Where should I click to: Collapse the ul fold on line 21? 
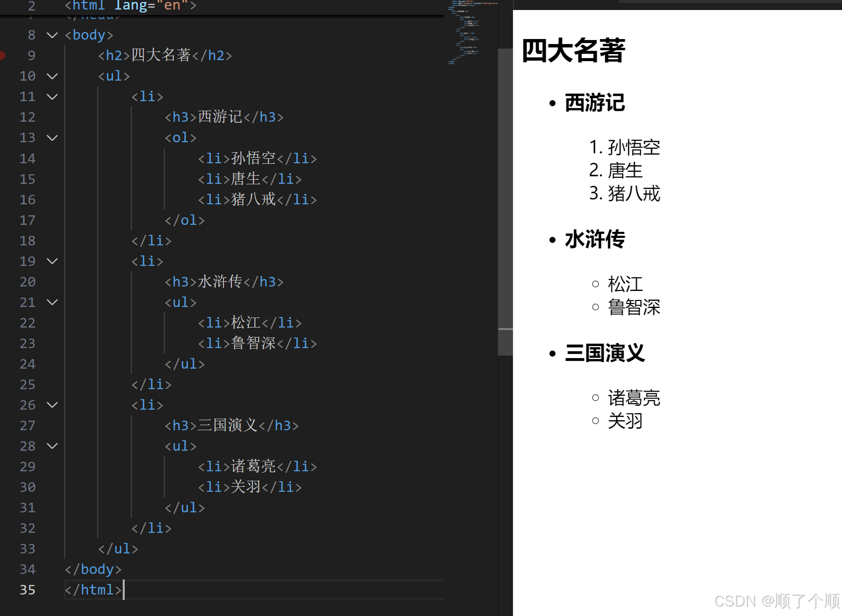pyautogui.click(x=52, y=302)
